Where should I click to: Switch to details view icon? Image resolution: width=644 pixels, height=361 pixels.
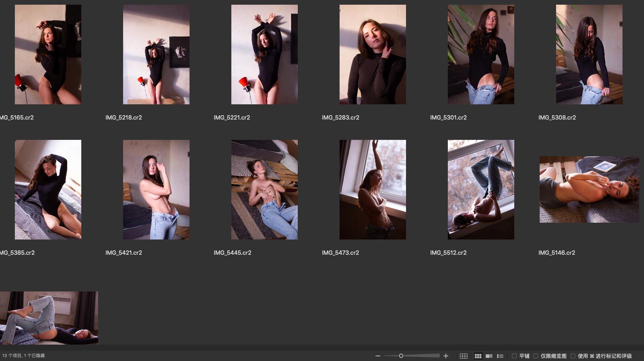pyautogui.click(x=489, y=356)
